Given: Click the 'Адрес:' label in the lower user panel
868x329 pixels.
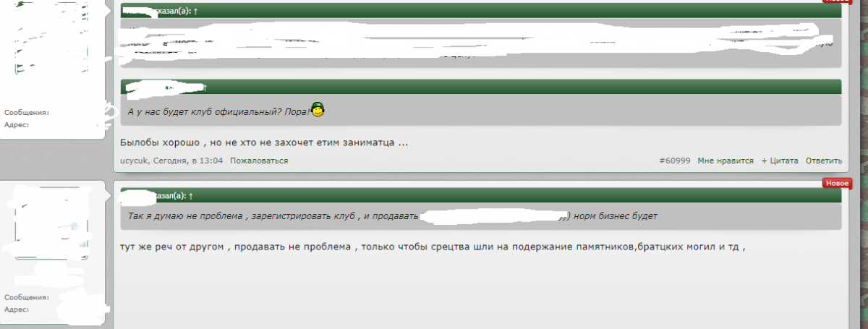Looking at the screenshot, I should 17,309.
